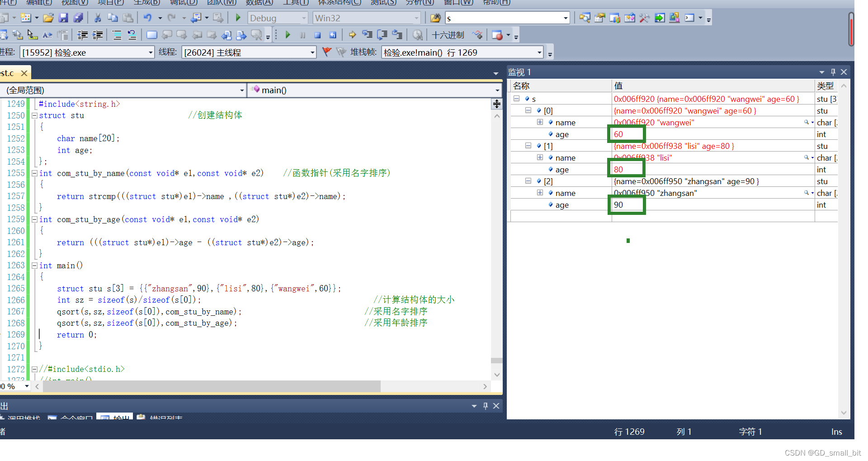Copy the selection
868x461 pixels.
(113, 18)
